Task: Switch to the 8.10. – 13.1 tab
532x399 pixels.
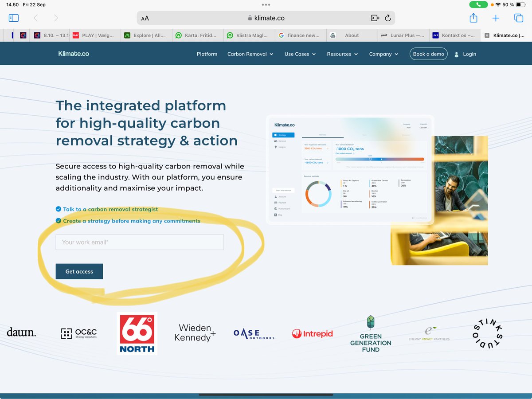Action: 49,35
